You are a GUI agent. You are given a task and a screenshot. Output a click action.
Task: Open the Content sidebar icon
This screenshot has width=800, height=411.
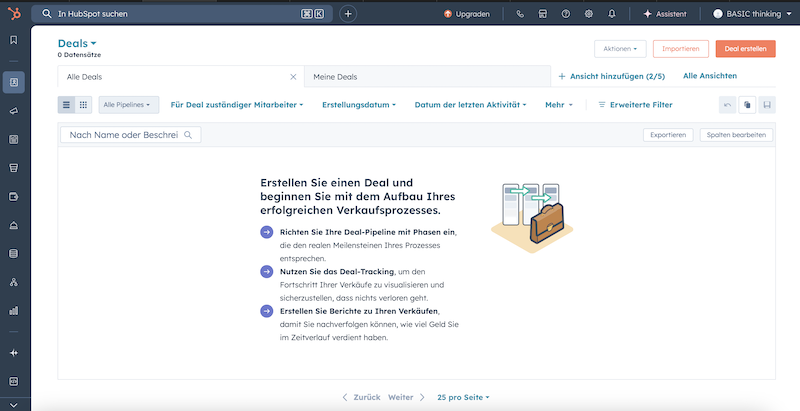(14, 139)
